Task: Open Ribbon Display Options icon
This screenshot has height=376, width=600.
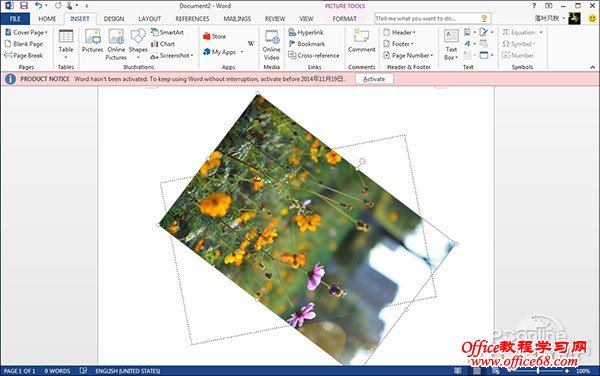Action: 549,6
